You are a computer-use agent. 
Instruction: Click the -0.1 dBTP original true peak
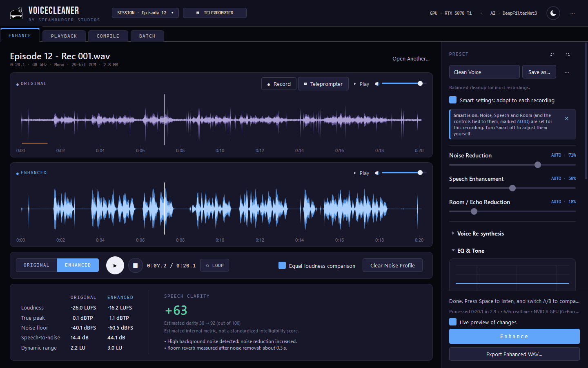click(x=82, y=318)
